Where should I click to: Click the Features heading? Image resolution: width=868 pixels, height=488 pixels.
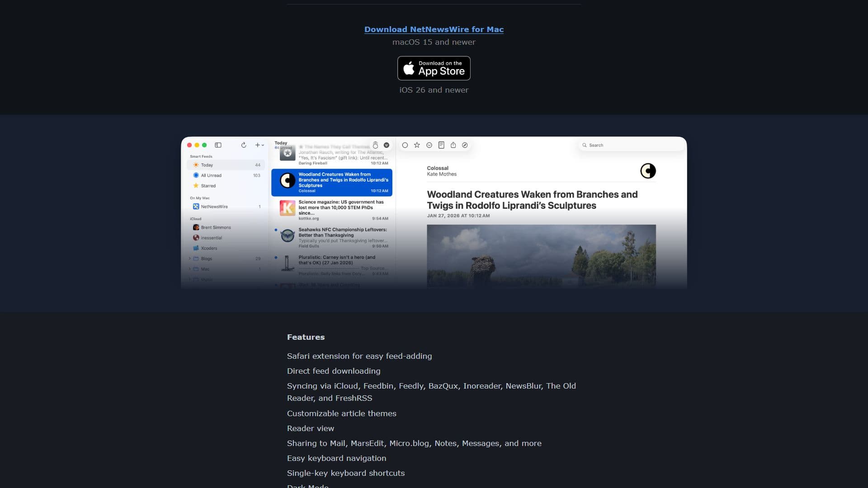coord(306,337)
